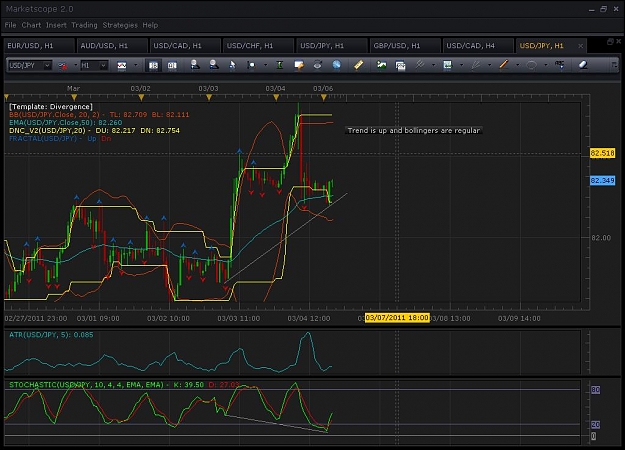Screen dimensions: 625x450
Task: Switch to the USD/CAD, H4 tab
Action: [478, 46]
